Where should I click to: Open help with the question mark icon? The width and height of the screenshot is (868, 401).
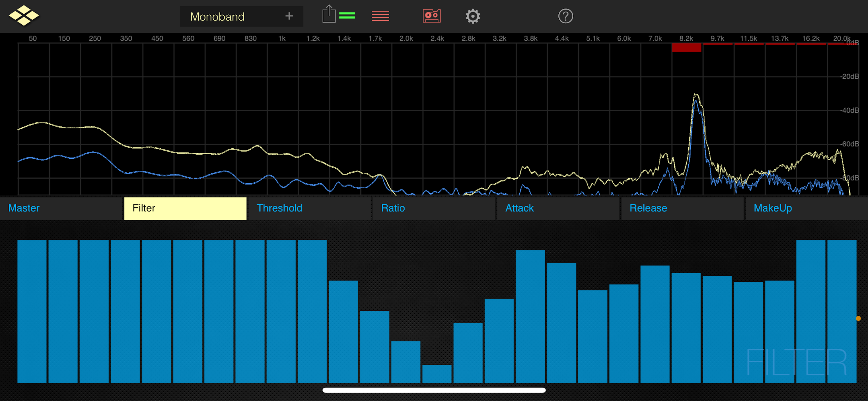click(565, 16)
